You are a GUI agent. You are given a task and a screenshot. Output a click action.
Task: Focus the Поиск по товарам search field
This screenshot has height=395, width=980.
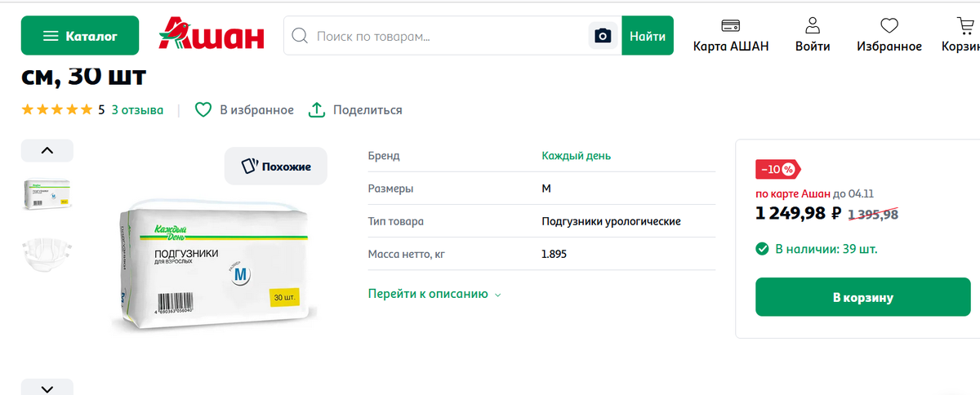click(437, 36)
